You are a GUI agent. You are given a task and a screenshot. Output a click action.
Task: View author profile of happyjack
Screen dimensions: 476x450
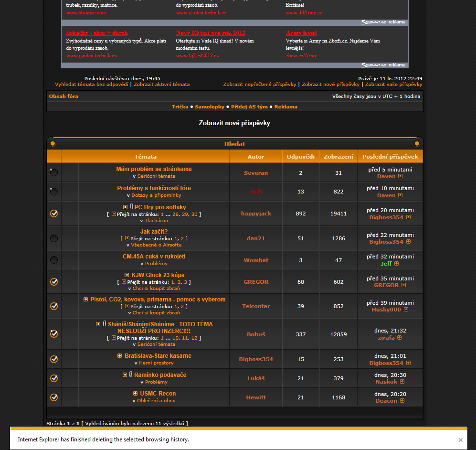[x=256, y=214]
